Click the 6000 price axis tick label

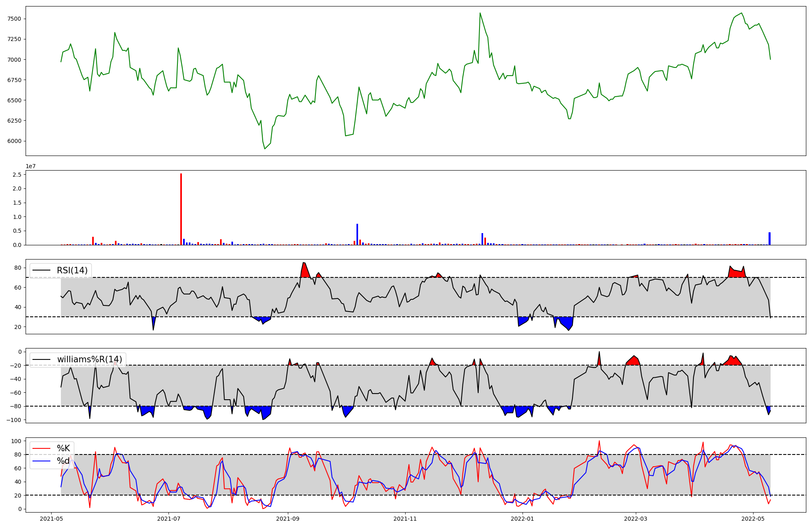tap(14, 141)
